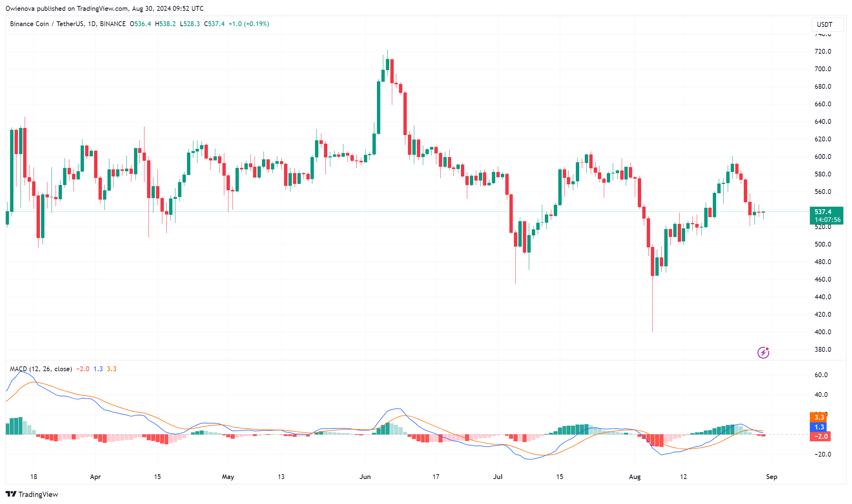Click the 720.0 price axis label
The image size is (852, 504).
pos(823,51)
